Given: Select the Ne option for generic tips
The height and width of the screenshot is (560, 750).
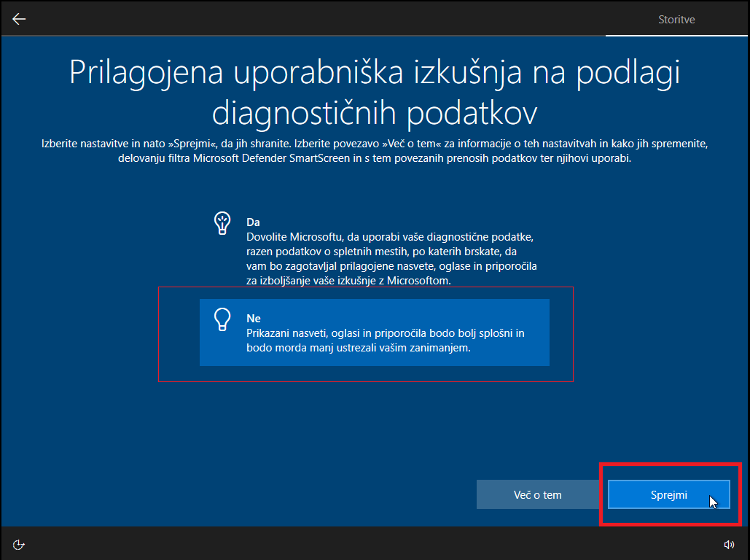Looking at the screenshot, I should 375,332.
